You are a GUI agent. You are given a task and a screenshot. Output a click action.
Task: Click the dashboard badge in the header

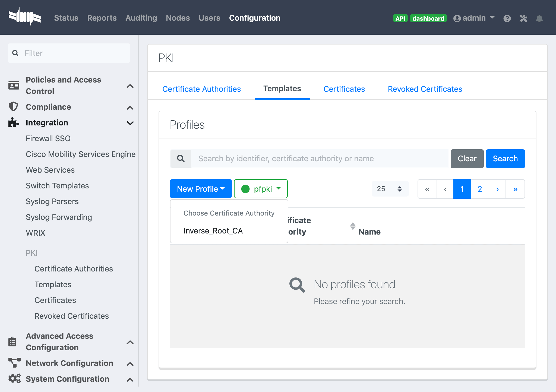click(428, 19)
